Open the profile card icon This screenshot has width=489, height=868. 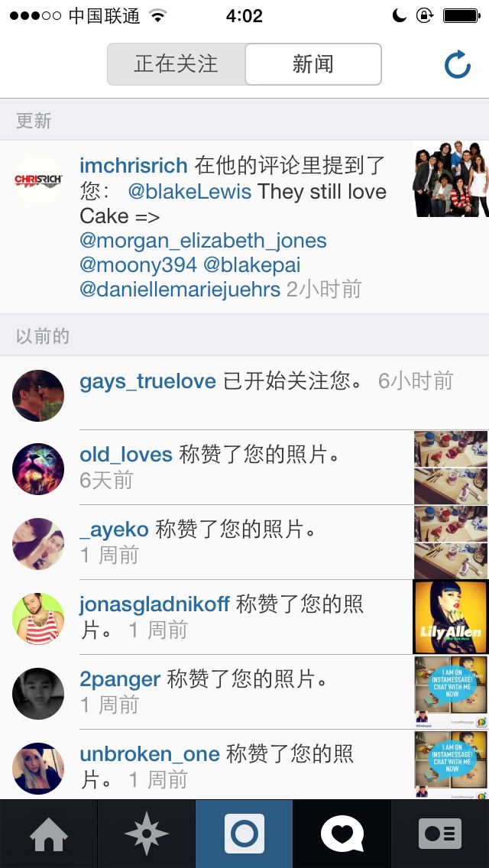(440, 834)
